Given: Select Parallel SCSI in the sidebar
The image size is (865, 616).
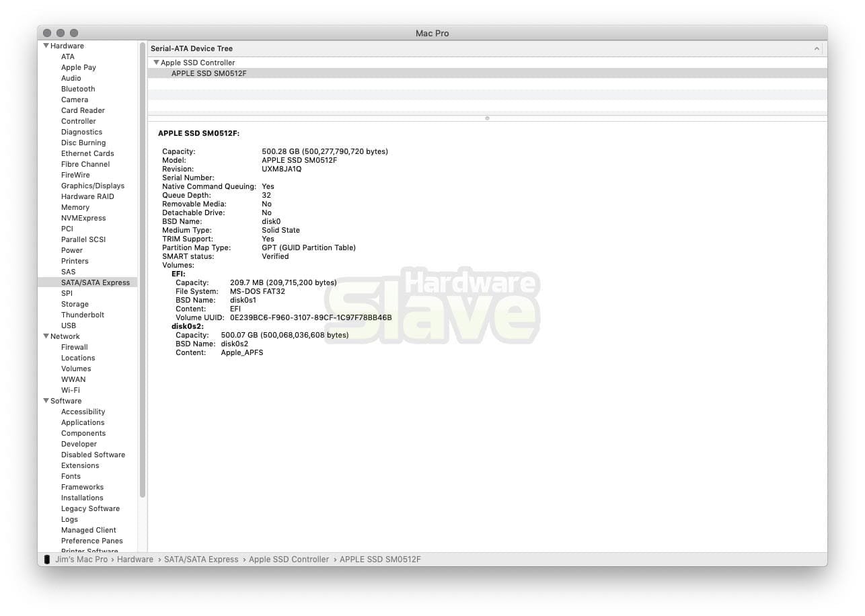Looking at the screenshot, I should click(x=83, y=239).
